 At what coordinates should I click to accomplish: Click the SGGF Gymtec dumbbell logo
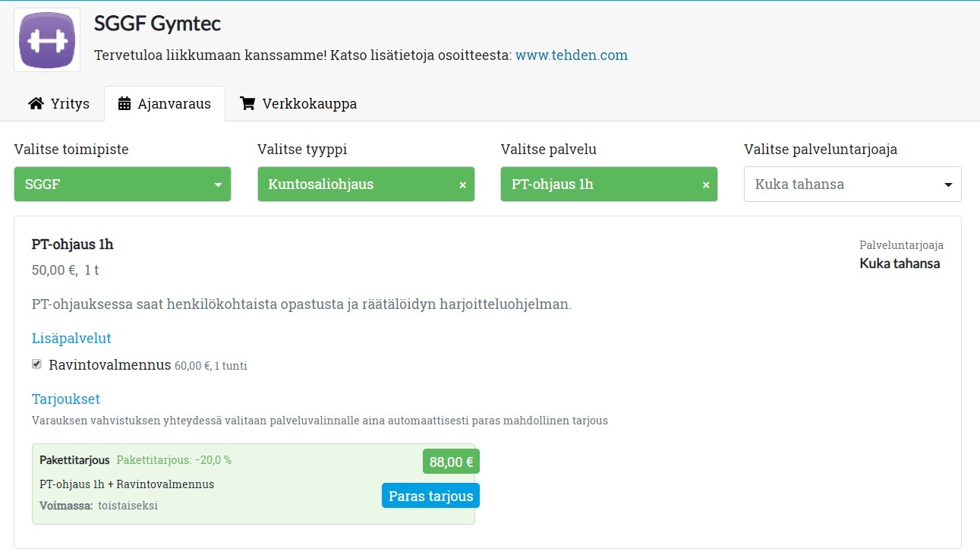(47, 40)
